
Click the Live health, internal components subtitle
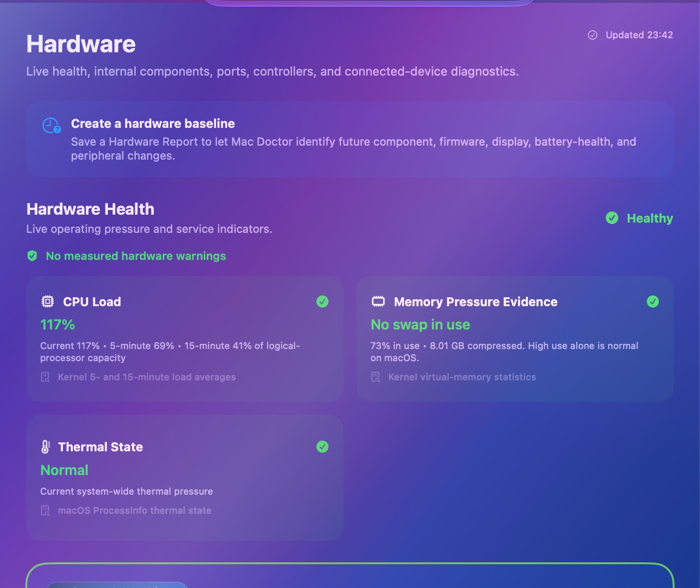tap(273, 71)
